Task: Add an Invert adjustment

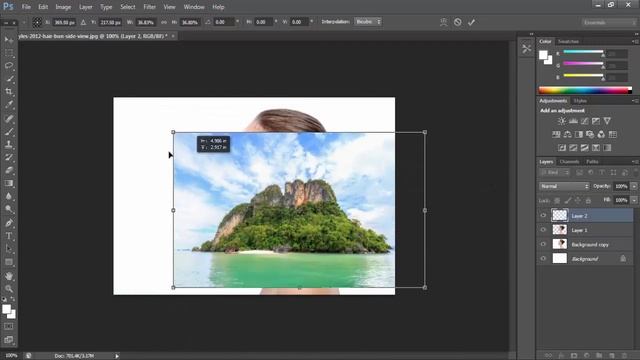Action: [562, 148]
